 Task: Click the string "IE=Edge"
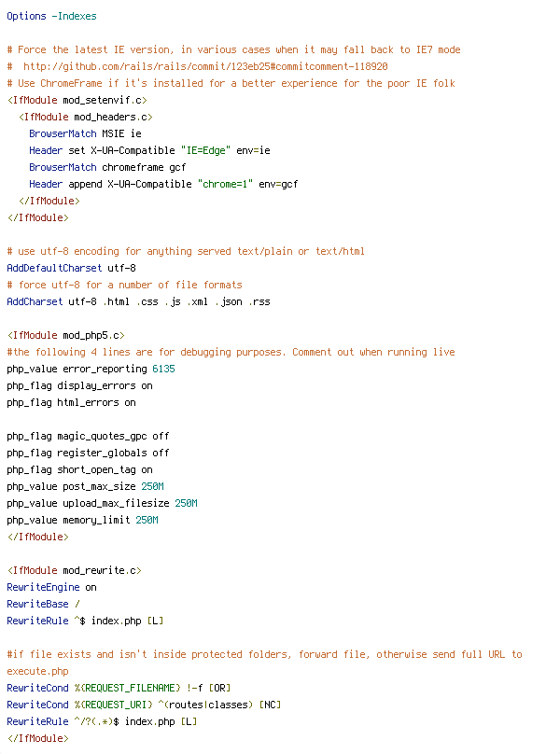click(x=205, y=151)
